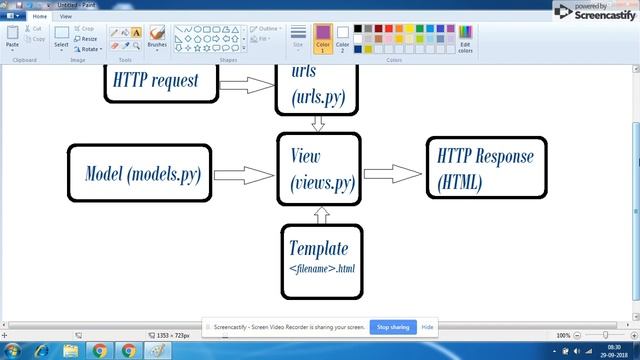Open the Windows Start button
This screenshot has height=360, width=640.
12,351
